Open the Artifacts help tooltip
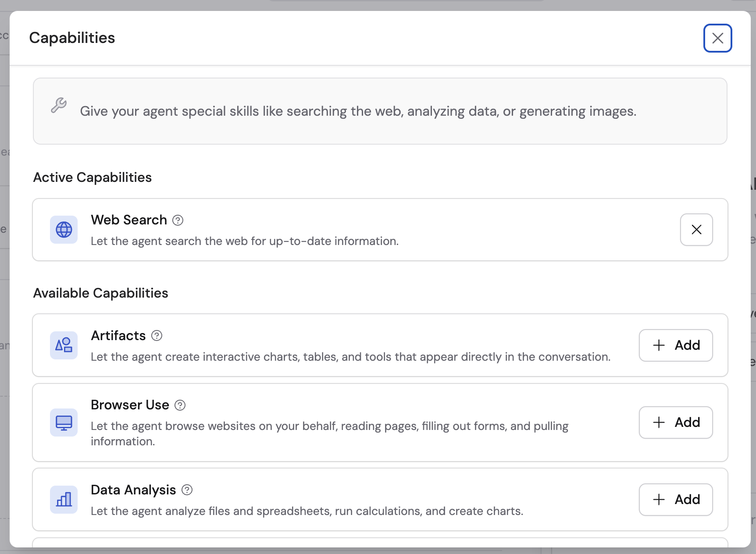Screen dimensions: 756x554 [x=156, y=336]
